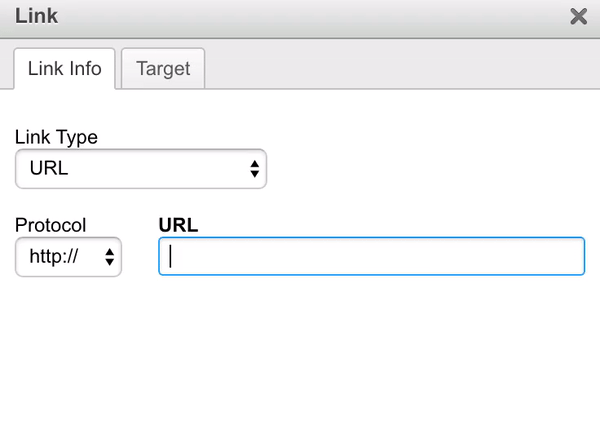Click the blinking text caret in URL field
This screenshot has height=434, width=600.
click(x=171, y=256)
